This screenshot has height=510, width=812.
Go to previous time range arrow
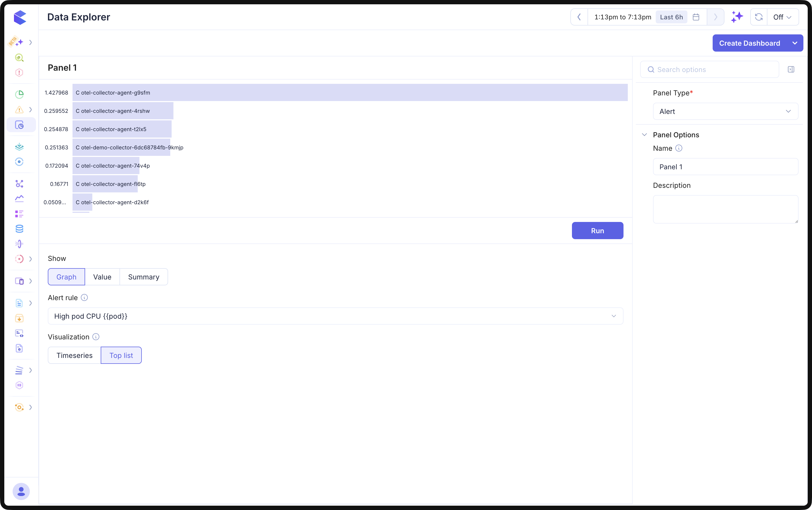[x=579, y=17]
